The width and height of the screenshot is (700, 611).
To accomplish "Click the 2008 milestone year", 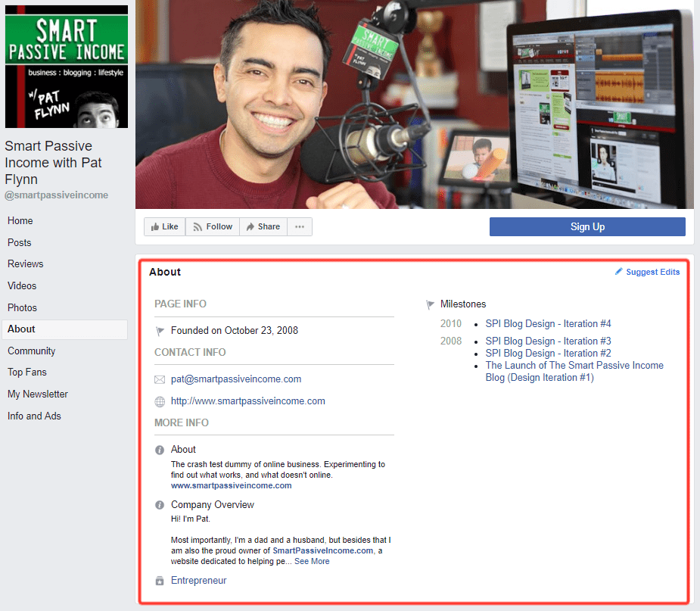I will [x=451, y=341].
